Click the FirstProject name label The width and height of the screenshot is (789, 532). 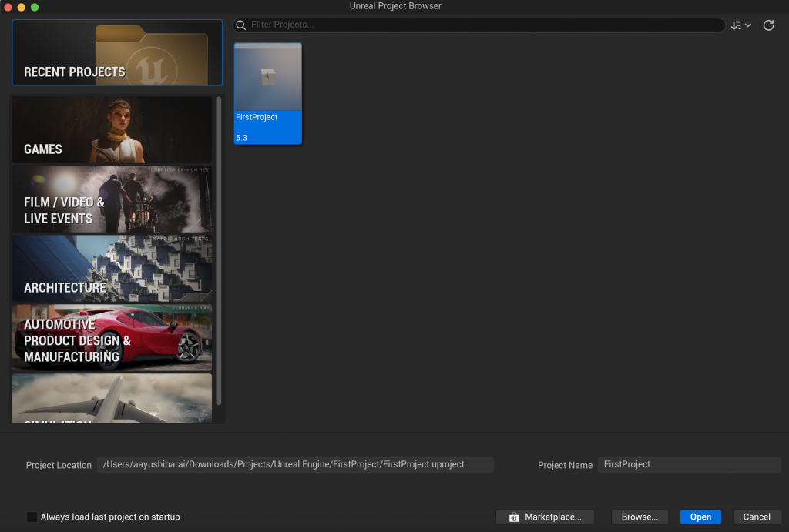pos(257,117)
